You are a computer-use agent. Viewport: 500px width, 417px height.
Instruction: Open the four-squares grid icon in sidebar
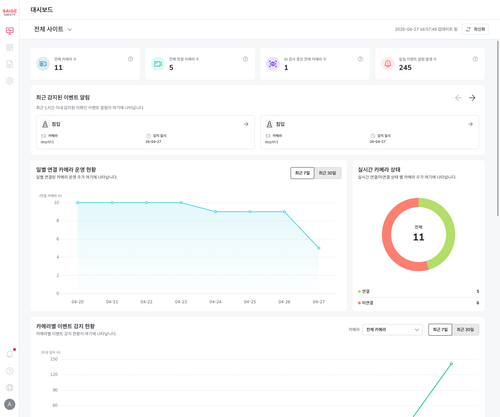[10, 47]
